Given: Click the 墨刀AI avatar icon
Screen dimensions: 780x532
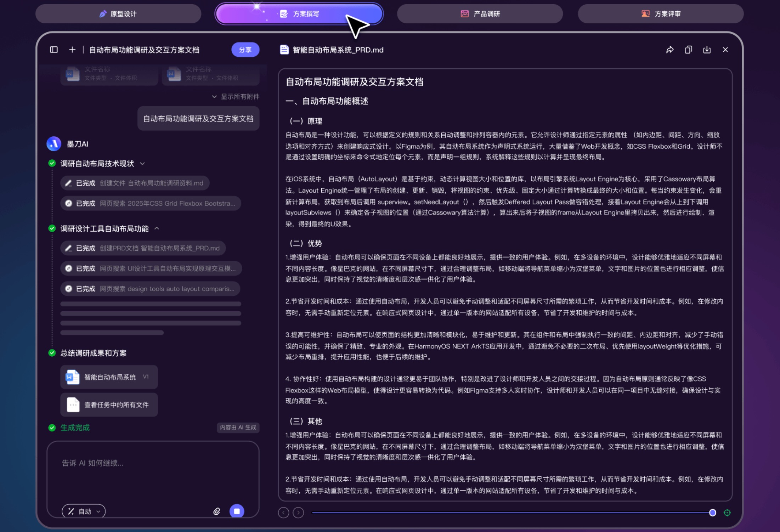Looking at the screenshot, I should pos(53,144).
